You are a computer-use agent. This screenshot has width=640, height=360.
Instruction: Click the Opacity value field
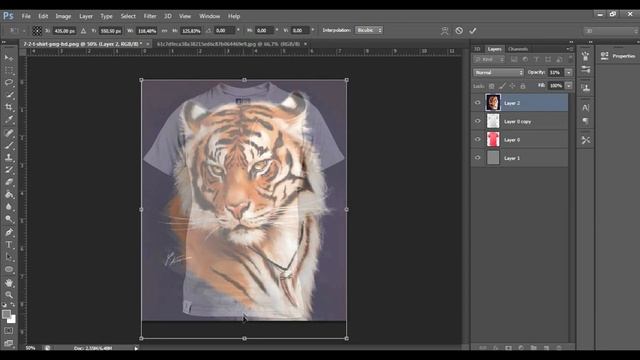click(x=555, y=72)
